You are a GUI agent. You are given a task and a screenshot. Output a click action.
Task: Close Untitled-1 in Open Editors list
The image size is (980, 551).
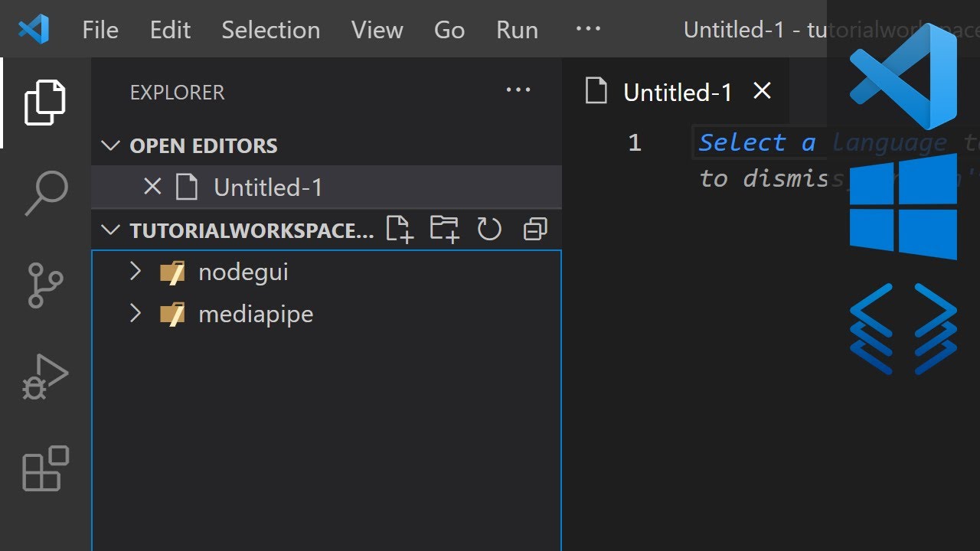click(x=152, y=187)
